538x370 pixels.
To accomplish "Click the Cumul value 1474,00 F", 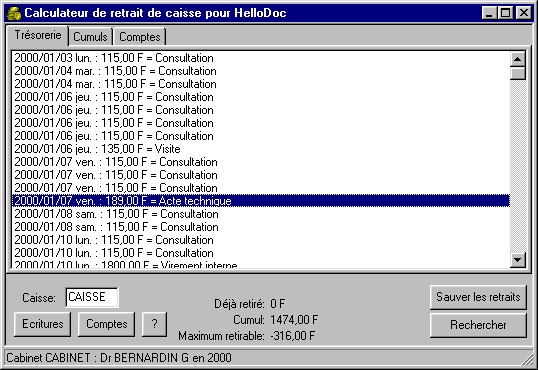I will [x=294, y=320].
